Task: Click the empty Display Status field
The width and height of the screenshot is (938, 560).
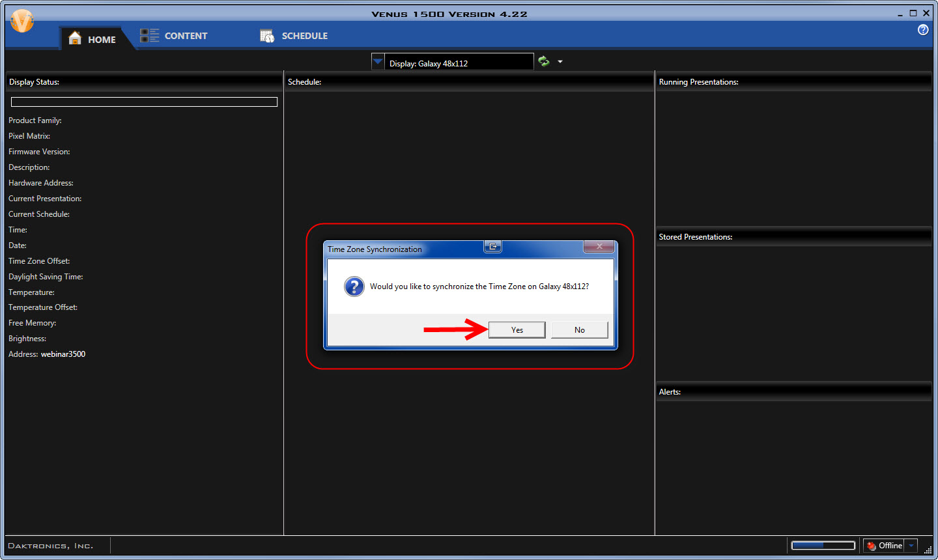Action: tap(144, 102)
